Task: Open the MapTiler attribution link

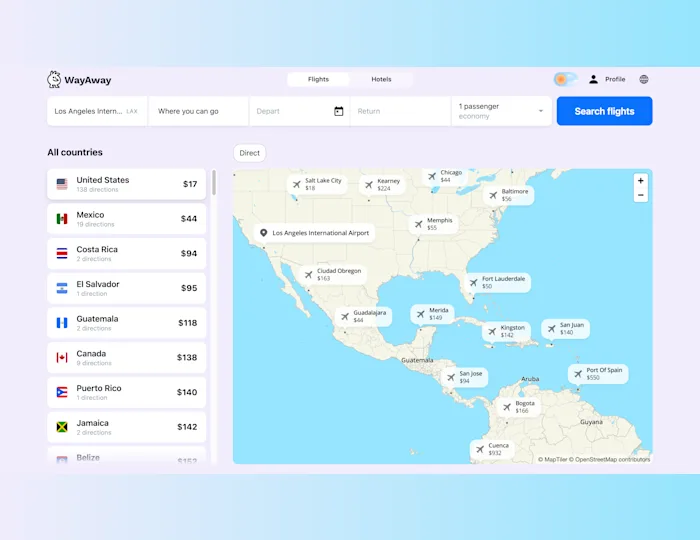Action: (x=552, y=459)
